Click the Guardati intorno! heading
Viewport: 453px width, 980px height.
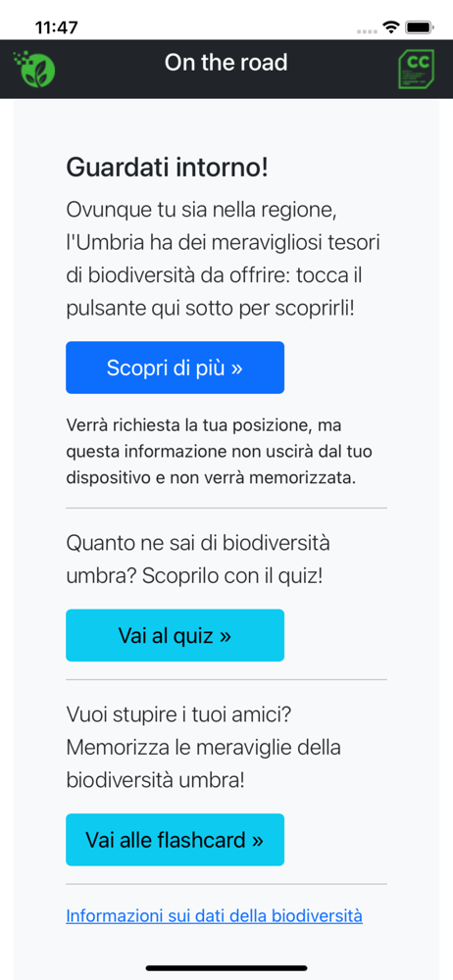coord(167,169)
